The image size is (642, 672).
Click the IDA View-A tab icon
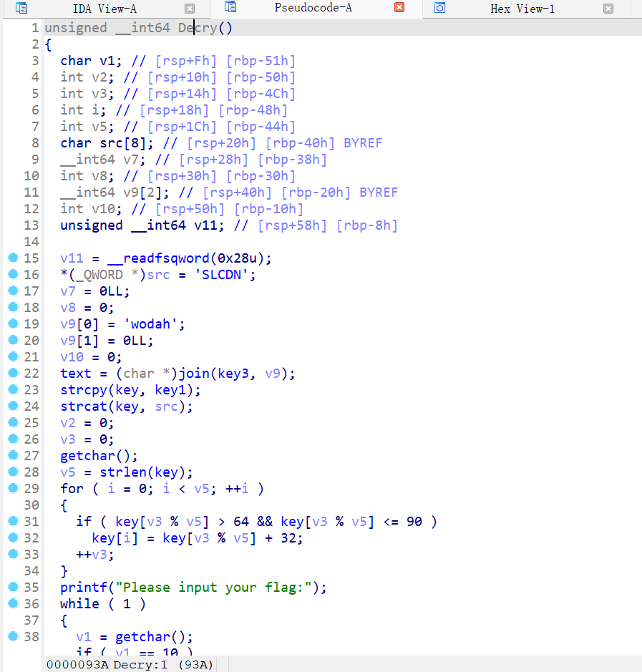click(x=21, y=9)
